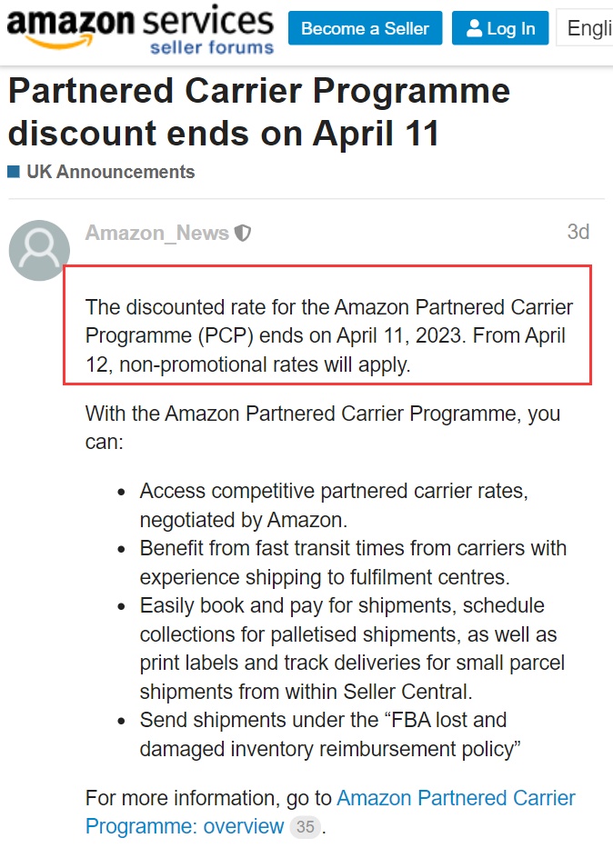Click the 'Benefit from fast transit times' bullet

[x=353, y=563]
